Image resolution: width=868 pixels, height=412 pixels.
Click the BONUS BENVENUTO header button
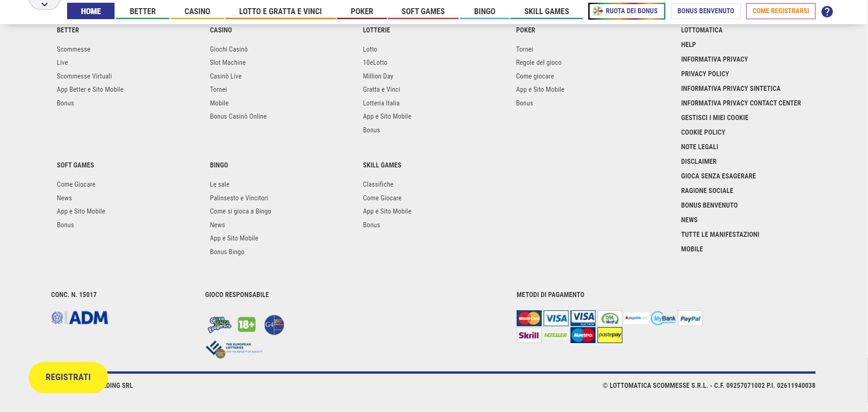(x=706, y=11)
